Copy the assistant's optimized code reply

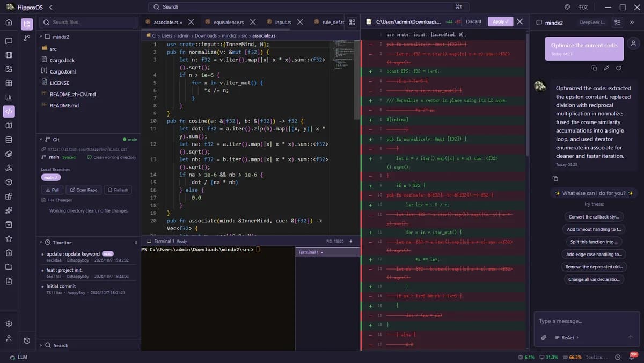tap(555, 178)
